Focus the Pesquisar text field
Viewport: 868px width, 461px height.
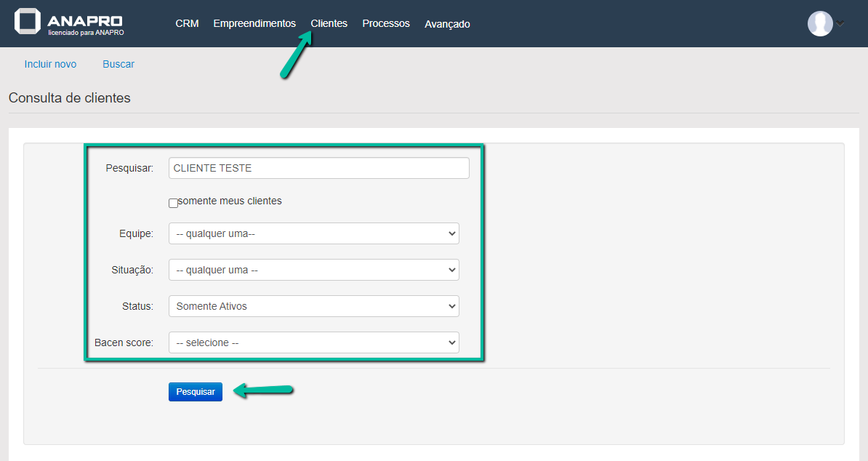(x=318, y=168)
